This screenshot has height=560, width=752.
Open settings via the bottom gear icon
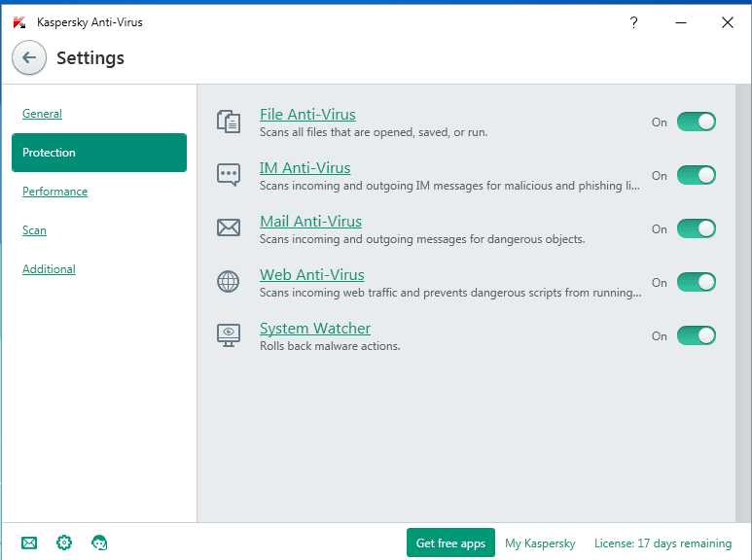(64, 542)
